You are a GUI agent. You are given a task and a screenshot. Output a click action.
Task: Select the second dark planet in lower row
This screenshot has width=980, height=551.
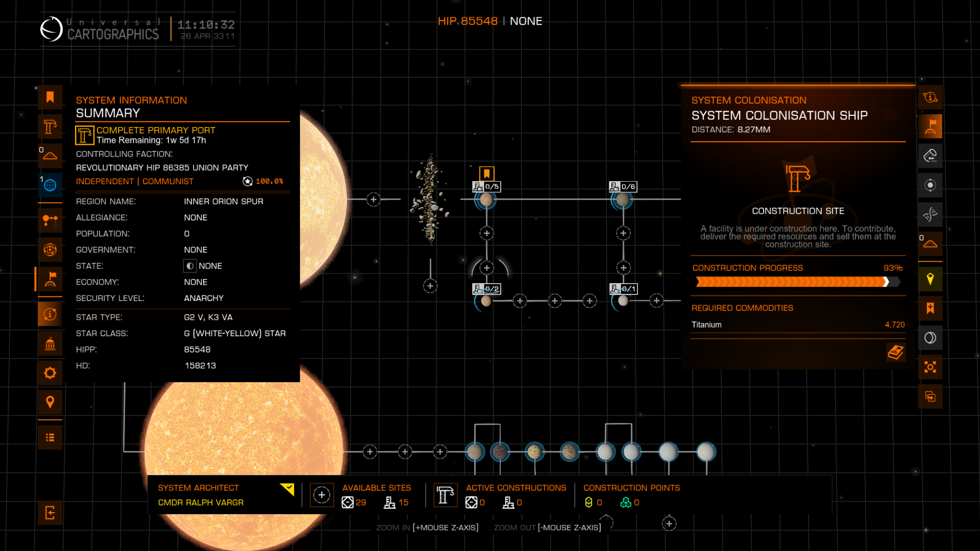tap(500, 452)
